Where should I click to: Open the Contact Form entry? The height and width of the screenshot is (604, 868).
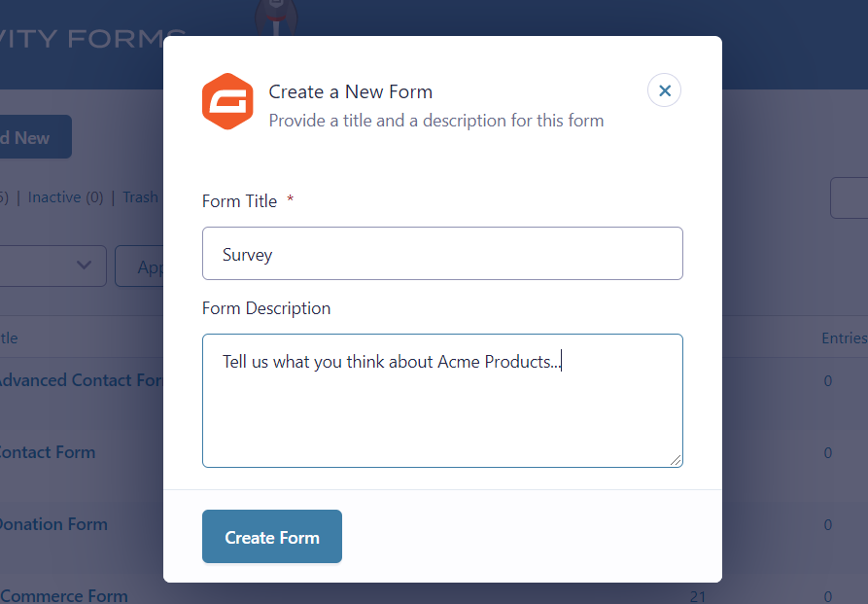pyautogui.click(x=48, y=452)
